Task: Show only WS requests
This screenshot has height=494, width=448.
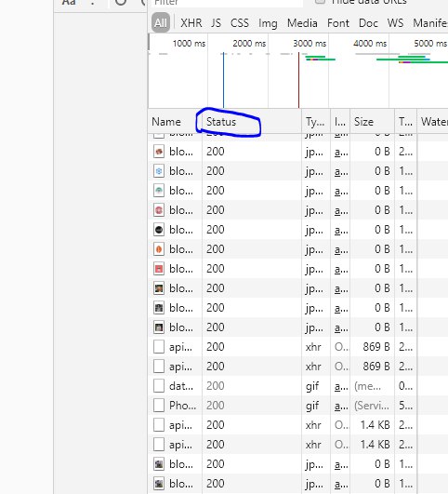Action: click(x=395, y=23)
